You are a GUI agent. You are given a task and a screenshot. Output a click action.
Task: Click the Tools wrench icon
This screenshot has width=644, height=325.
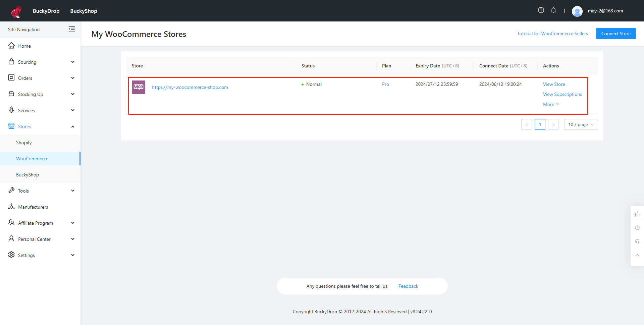[11, 191]
